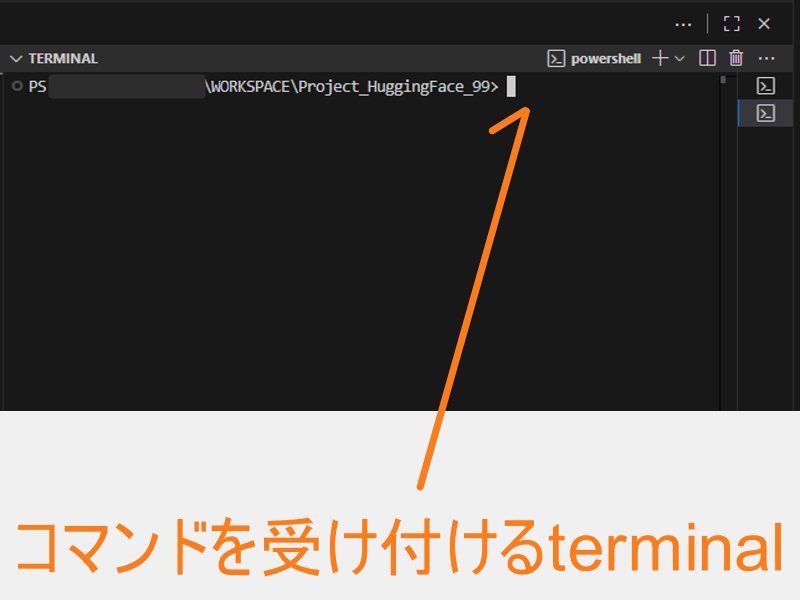This screenshot has width=800, height=600.
Task: Close the panel with the X button
Action: click(764, 23)
